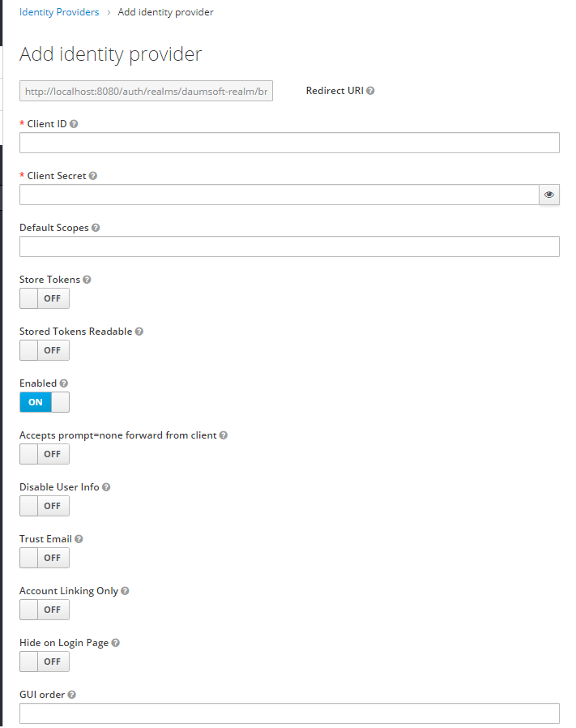Click the Hide on Login Page help icon
This screenshot has width=576, height=728.
point(113,642)
